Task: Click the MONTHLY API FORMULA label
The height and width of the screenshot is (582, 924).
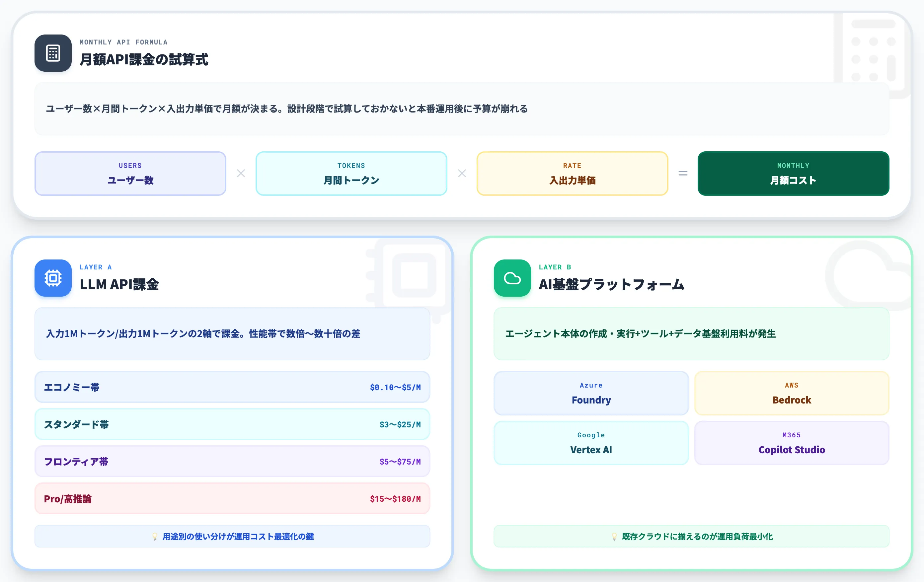Action: point(123,42)
